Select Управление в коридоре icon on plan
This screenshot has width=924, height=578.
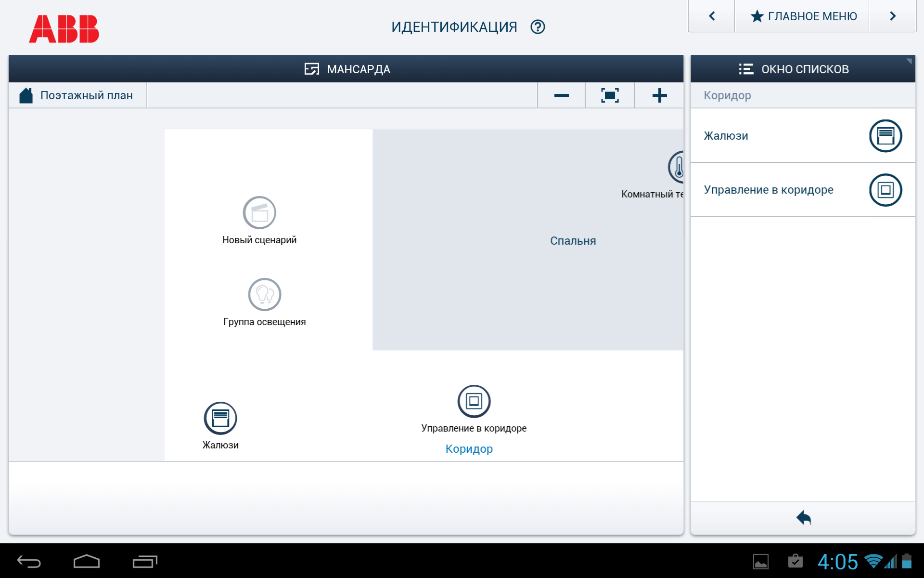474,401
